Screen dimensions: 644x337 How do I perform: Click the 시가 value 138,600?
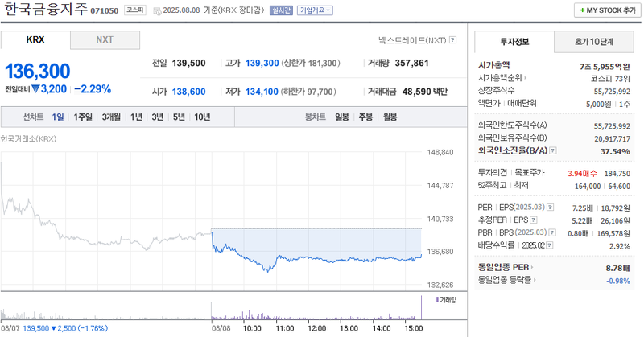tap(188, 92)
